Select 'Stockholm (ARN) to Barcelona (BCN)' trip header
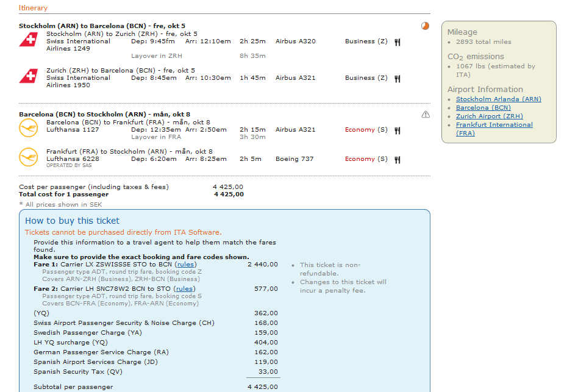The width and height of the screenshot is (581, 392). 102,26
